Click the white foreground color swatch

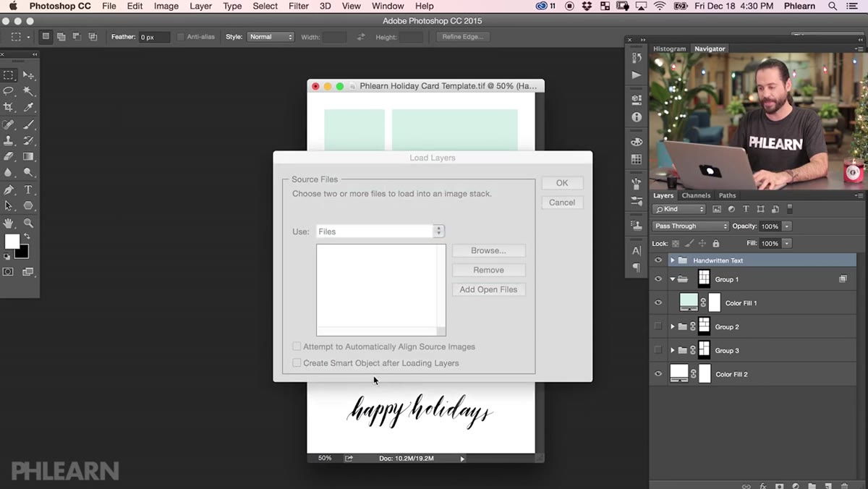coord(11,240)
